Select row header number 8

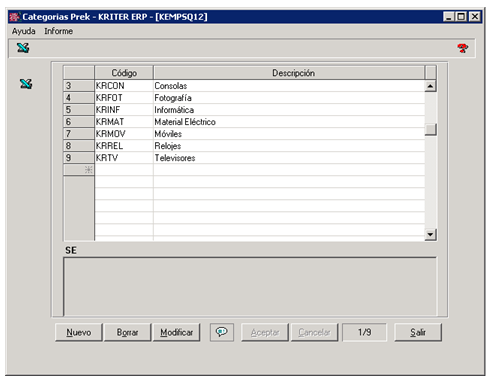tap(79, 146)
